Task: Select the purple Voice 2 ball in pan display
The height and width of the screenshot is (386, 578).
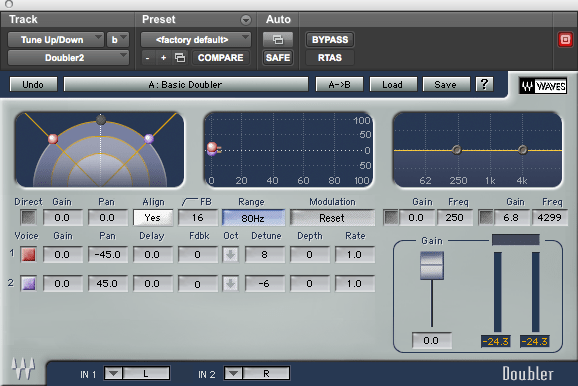Action: pos(149,138)
